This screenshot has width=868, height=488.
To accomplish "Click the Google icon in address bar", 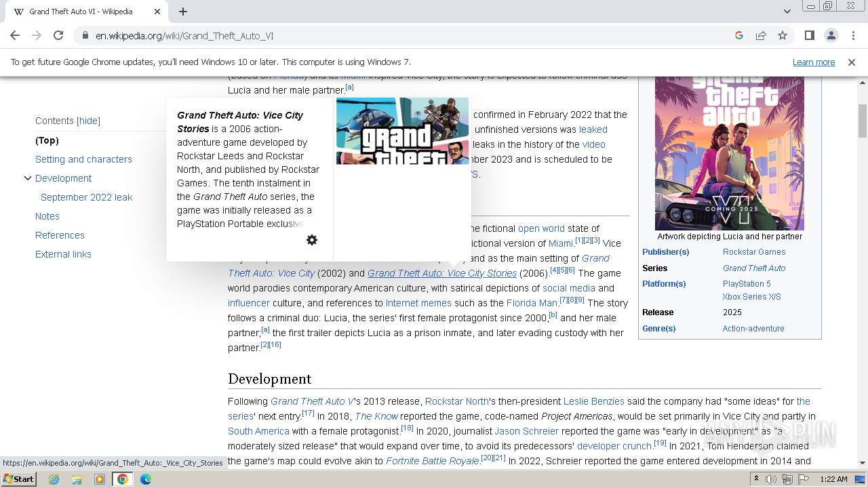I will coord(739,35).
